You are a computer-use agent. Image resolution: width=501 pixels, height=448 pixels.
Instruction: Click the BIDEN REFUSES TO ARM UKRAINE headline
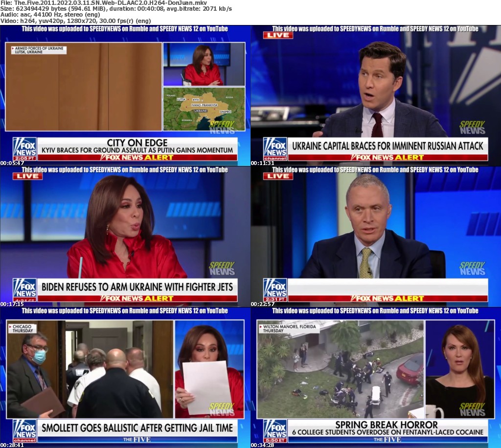point(137,286)
